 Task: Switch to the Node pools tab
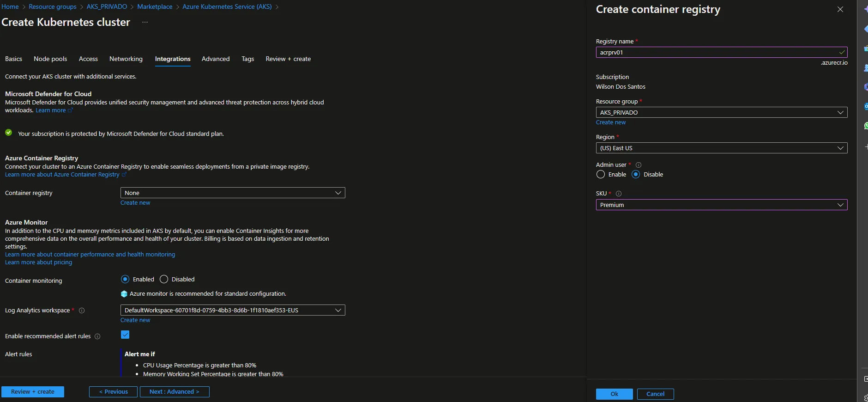click(50, 59)
